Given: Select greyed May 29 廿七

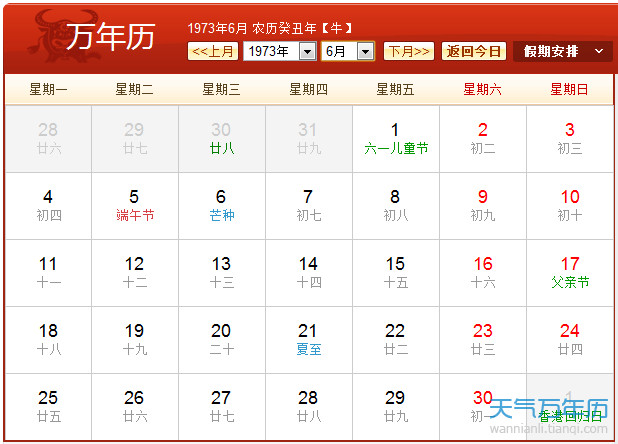Looking at the screenshot, I should pos(135,139).
